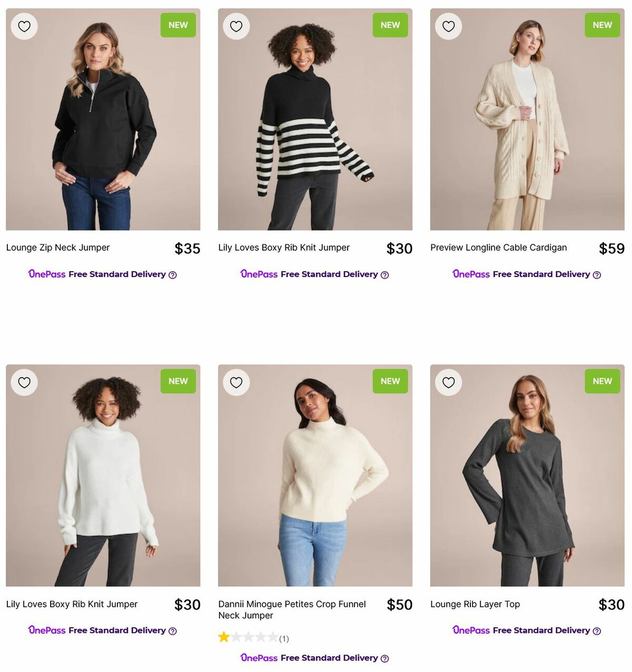Open the Lounge Zip Neck Jumper product page
632x672 pixels.
[x=57, y=248]
